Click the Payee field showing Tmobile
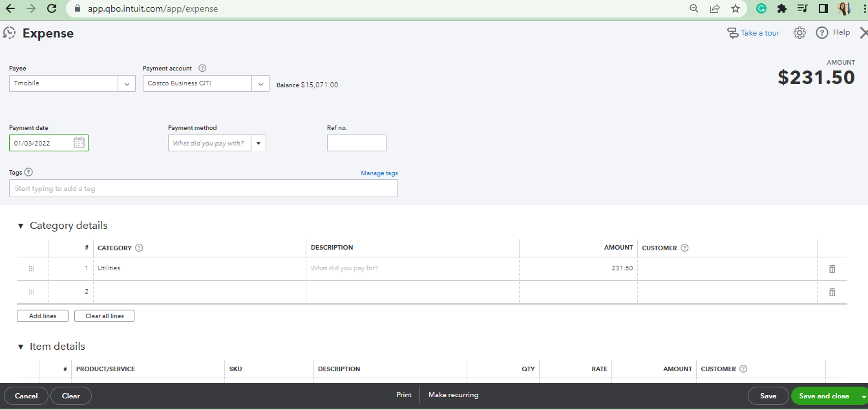Viewport: 868px width, 410px height. (63, 83)
